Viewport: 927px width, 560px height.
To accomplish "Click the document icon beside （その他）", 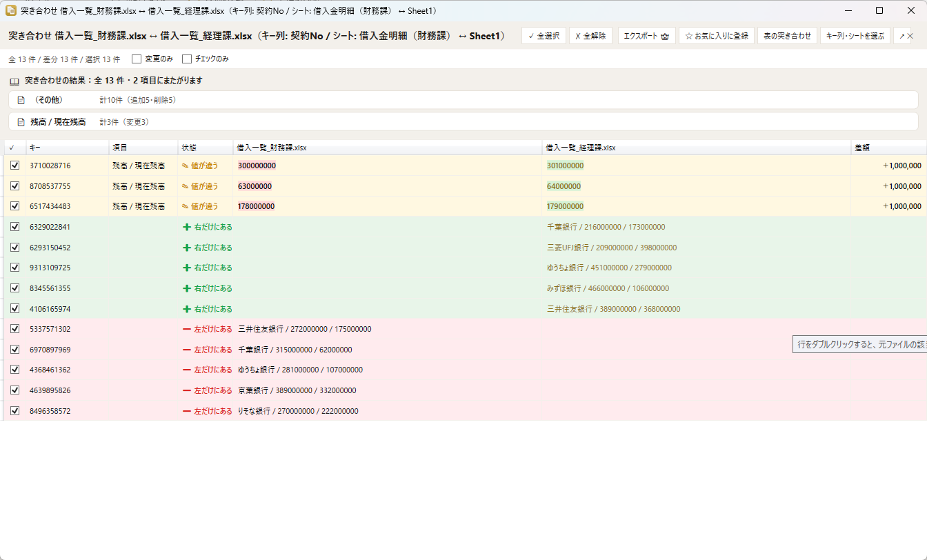I will (x=21, y=100).
